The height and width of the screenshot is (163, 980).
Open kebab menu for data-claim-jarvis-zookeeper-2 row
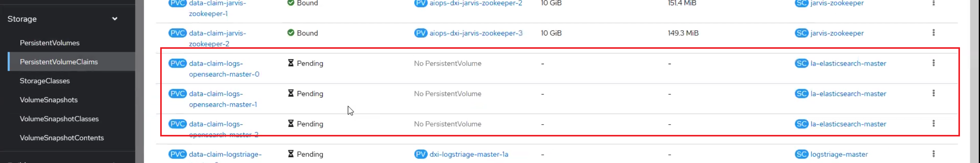[x=933, y=33]
